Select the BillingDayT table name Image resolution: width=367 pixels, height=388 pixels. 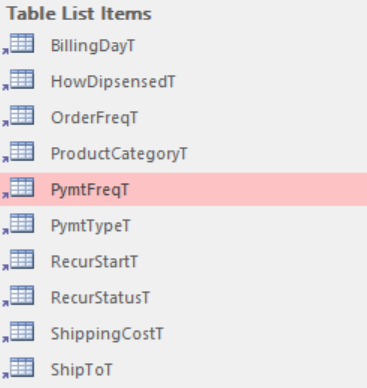tap(93, 46)
